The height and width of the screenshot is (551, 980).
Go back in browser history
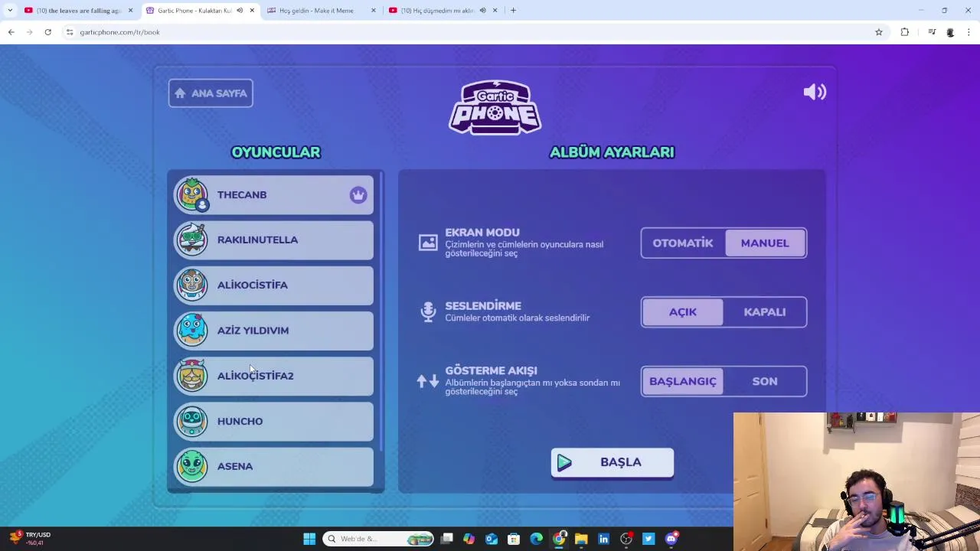(x=11, y=32)
